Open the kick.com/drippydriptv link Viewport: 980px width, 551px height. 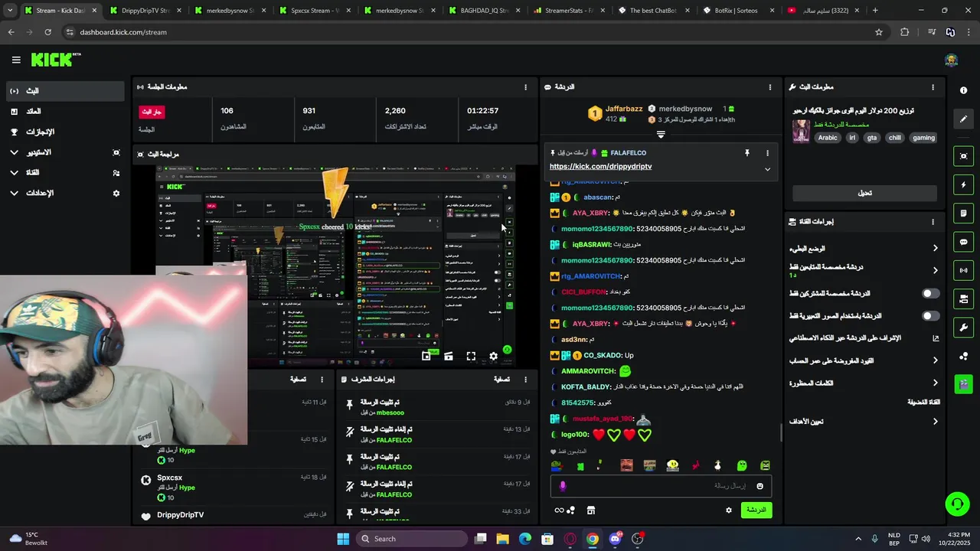pyautogui.click(x=600, y=167)
